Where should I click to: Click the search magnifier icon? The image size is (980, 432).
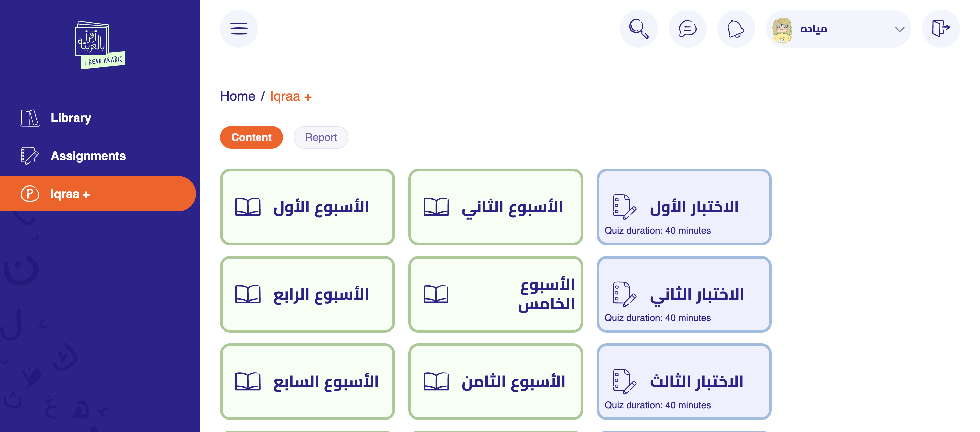point(638,29)
